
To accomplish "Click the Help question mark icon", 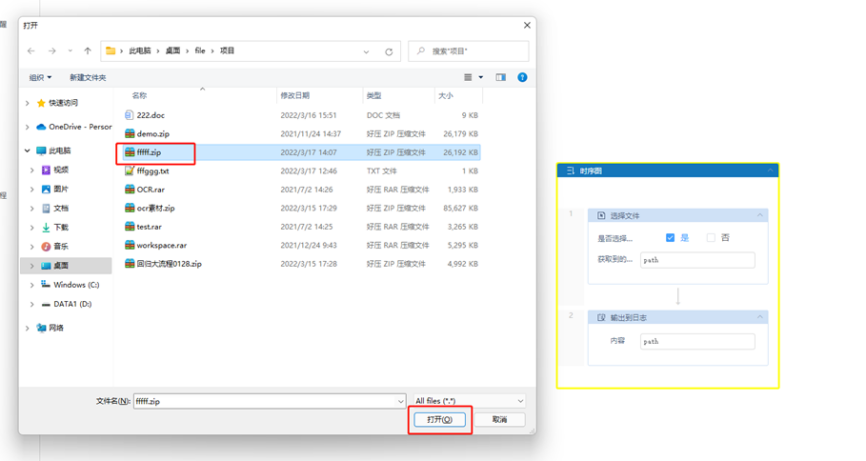I will click(522, 77).
